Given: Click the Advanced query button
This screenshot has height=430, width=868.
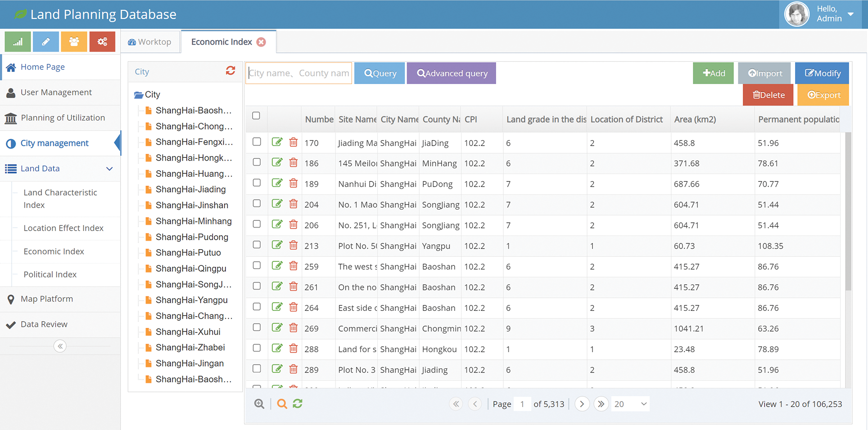Looking at the screenshot, I should [x=452, y=73].
